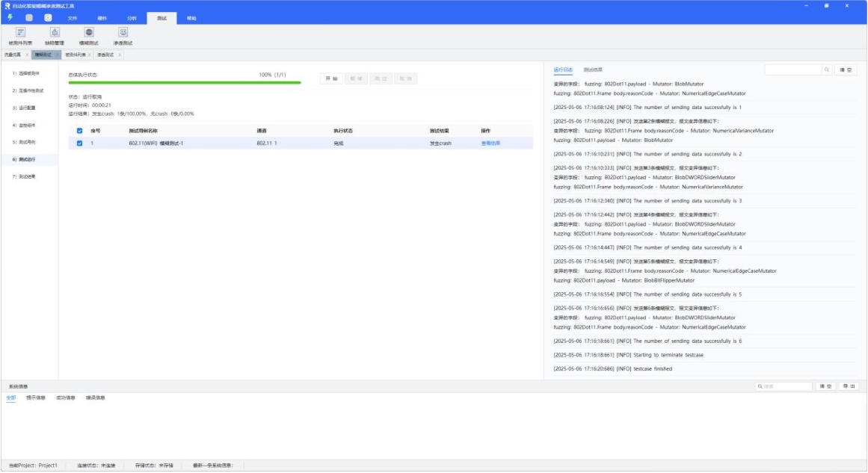The width and height of the screenshot is (868, 473).
Task: Click the disabled 取消 button
Action: pos(406,78)
